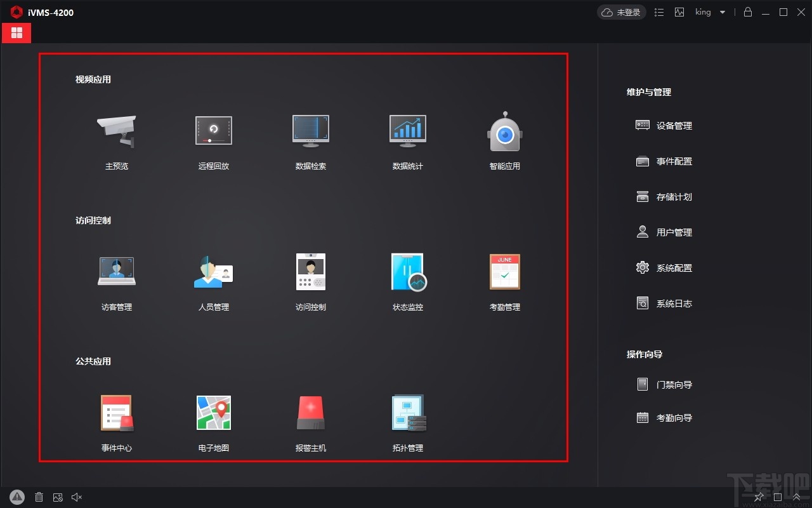This screenshot has height=508, width=812.
Task: Open 人员管理 person management
Action: [x=213, y=277]
